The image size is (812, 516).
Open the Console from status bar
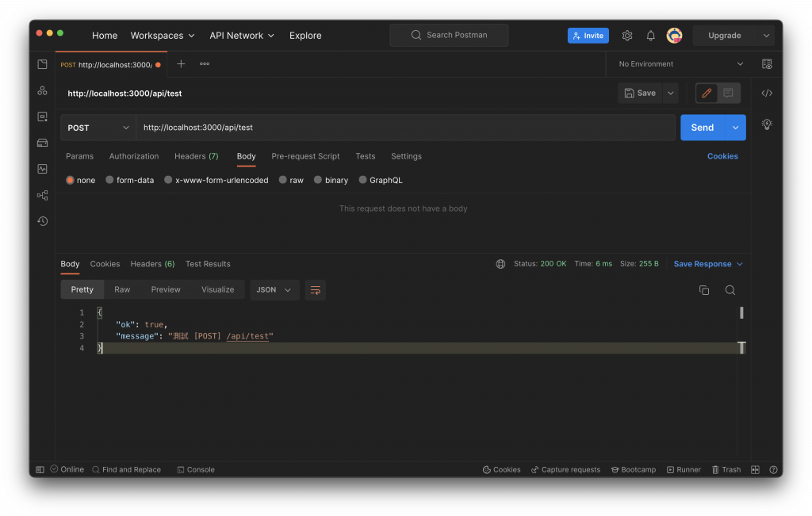196,469
